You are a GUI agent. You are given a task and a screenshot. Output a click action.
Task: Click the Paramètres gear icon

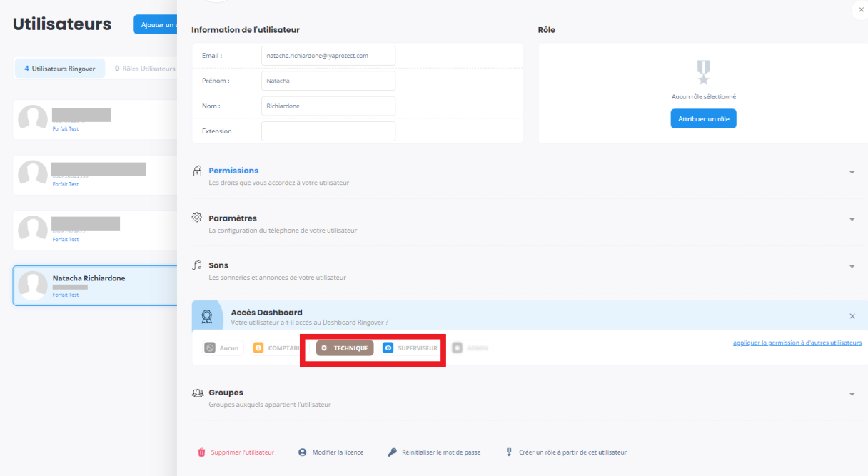click(198, 218)
